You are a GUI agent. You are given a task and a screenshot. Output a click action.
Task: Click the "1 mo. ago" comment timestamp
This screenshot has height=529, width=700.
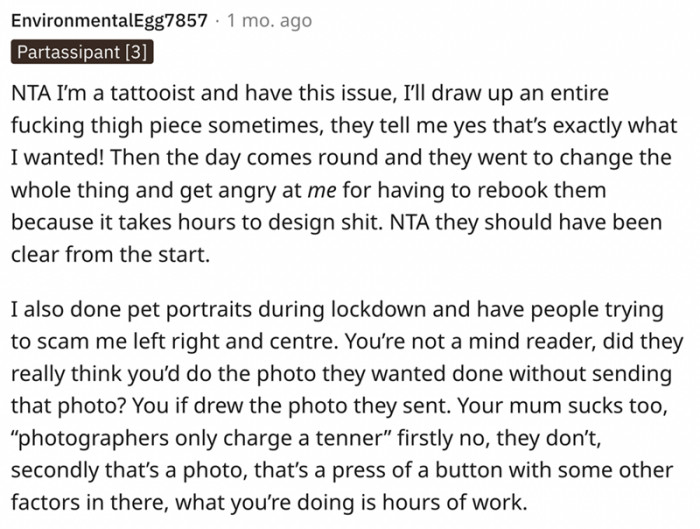[269, 20]
